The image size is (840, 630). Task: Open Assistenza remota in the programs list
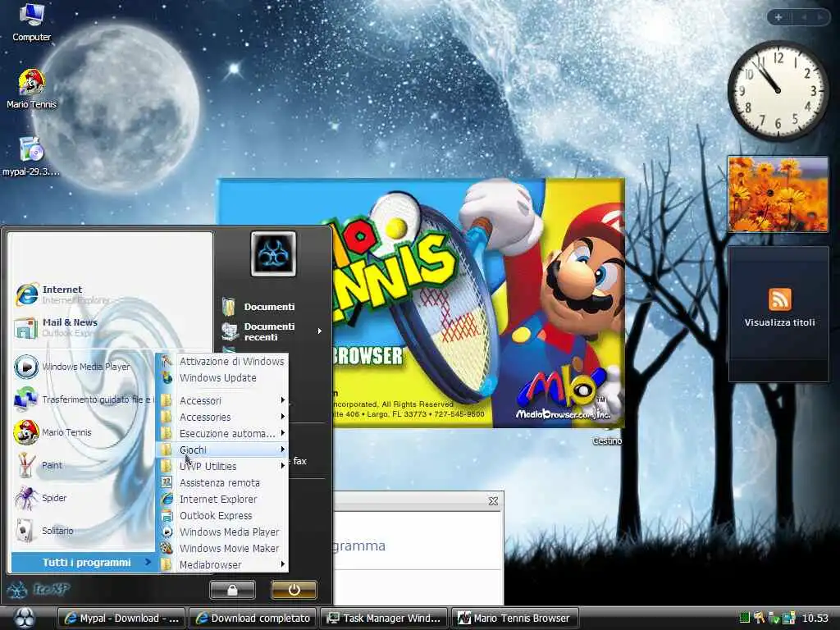(x=222, y=482)
